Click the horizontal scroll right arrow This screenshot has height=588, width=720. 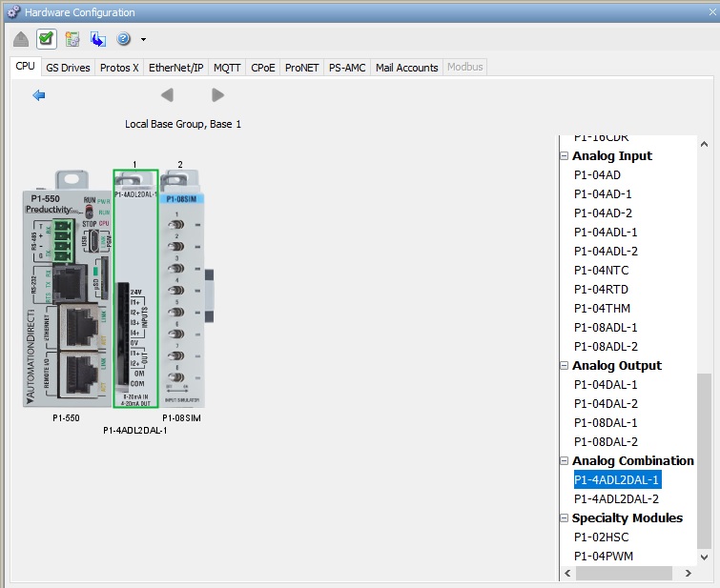click(x=688, y=573)
